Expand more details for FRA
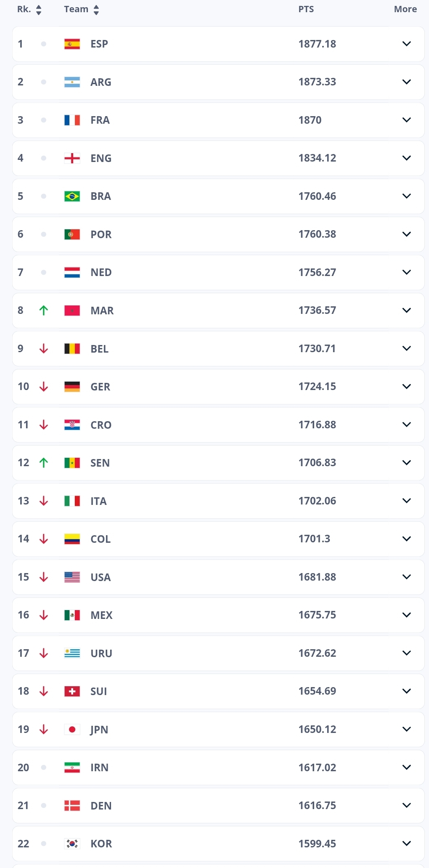Screen dimensions: 429x868 406,120
